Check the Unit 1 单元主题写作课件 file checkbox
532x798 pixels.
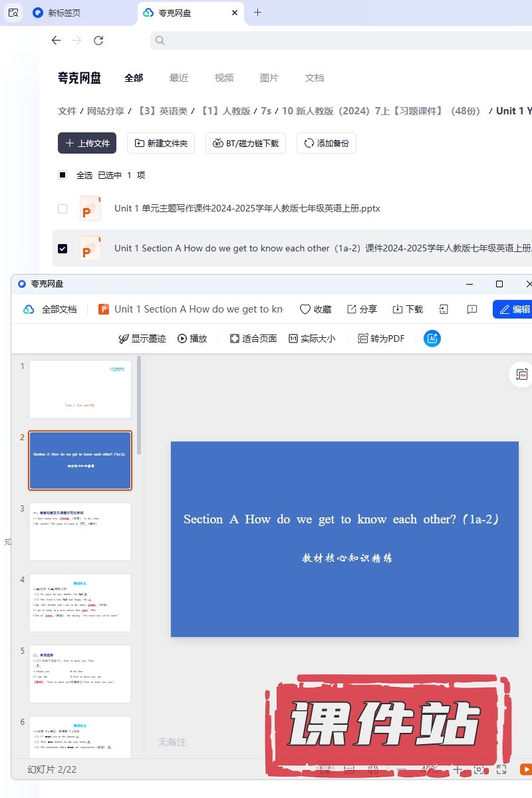[63, 208]
